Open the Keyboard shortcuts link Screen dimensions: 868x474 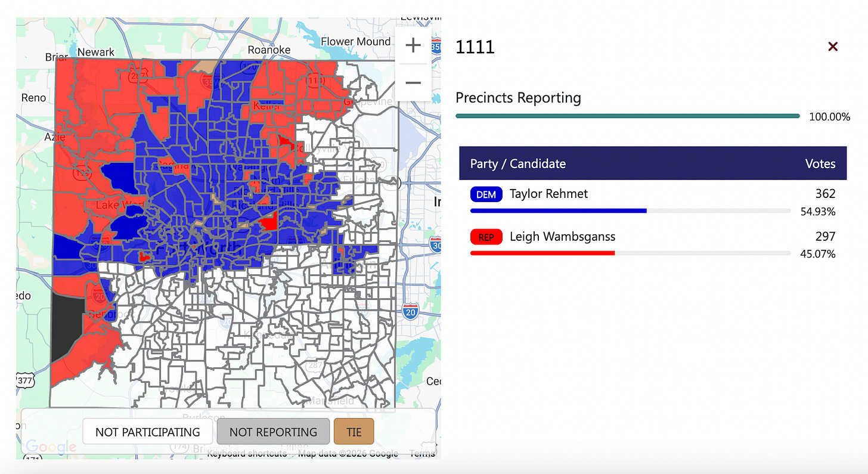247,453
